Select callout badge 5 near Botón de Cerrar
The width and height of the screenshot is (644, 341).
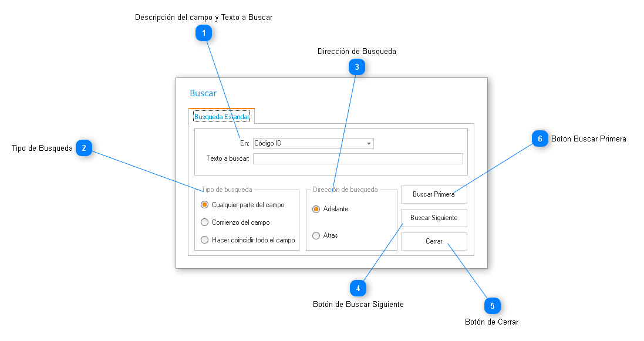492,306
